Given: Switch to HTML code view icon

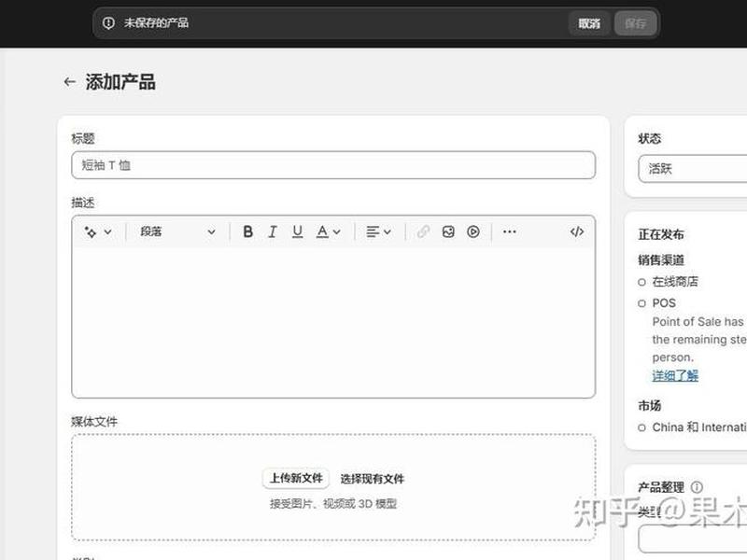Looking at the screenshot, I should [577, 231].
